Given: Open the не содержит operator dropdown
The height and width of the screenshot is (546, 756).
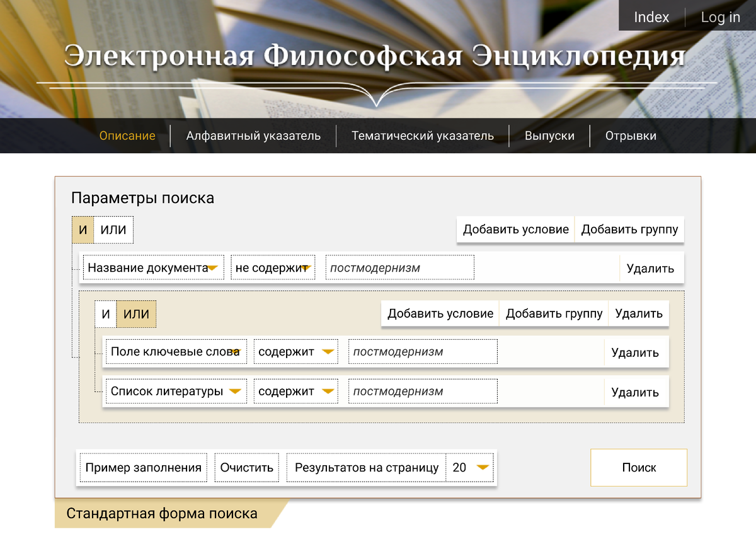Looking at the screenshot, I should point(273,268).
